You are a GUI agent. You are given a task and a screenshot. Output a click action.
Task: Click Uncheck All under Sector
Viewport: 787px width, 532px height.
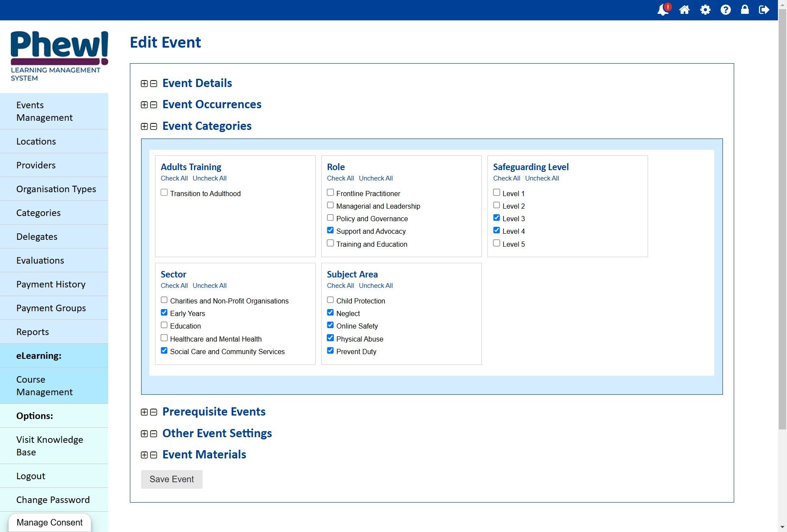point(210,286)
